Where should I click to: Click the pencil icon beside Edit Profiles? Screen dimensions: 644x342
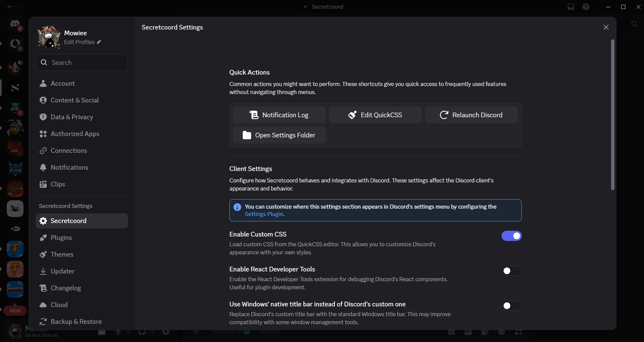click(x=99, y=42)
